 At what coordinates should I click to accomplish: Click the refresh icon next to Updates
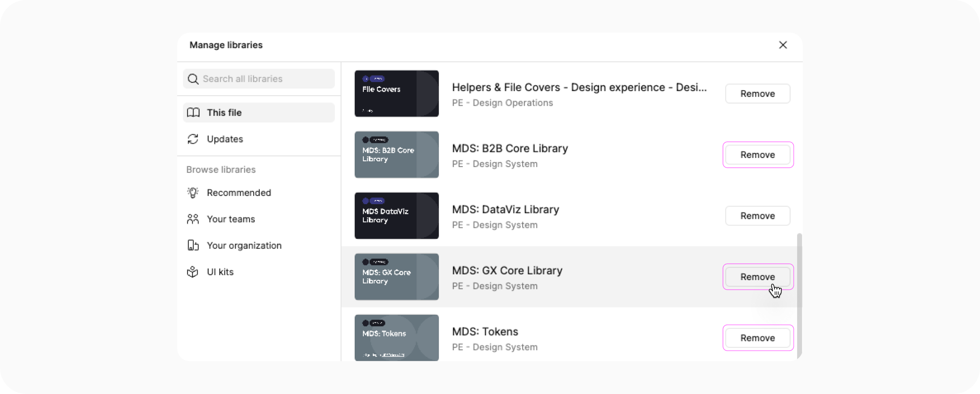coord(194,139)
